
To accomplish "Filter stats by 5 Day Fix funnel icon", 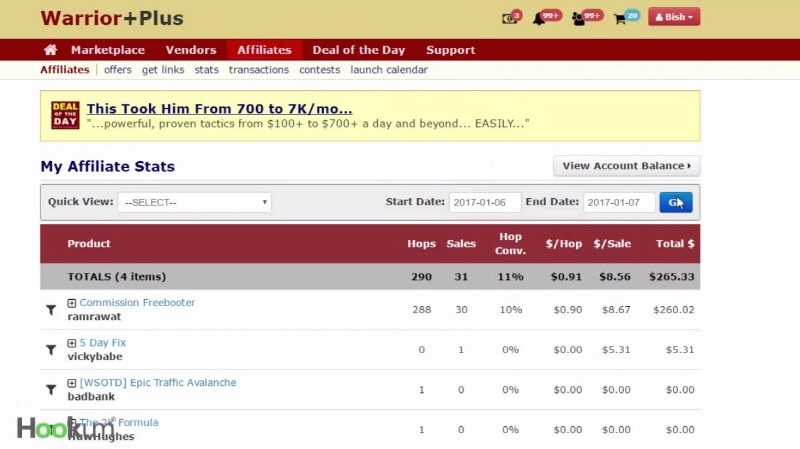I will (51, 350).
